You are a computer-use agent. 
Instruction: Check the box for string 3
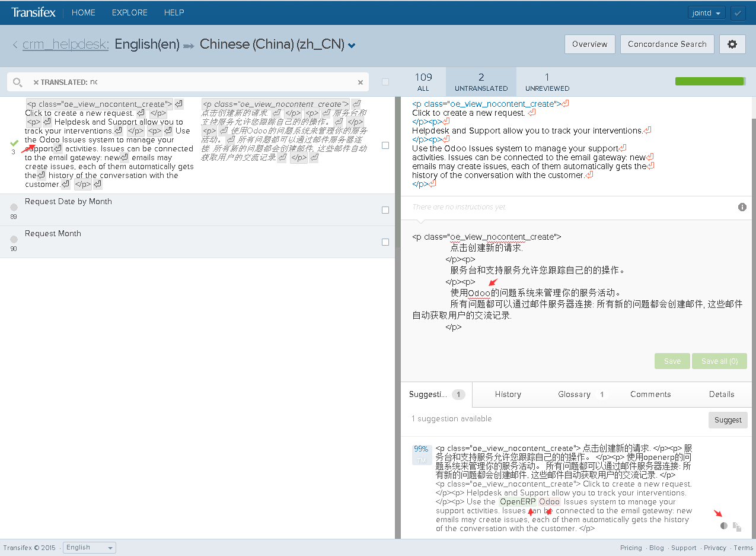[385, 145]
